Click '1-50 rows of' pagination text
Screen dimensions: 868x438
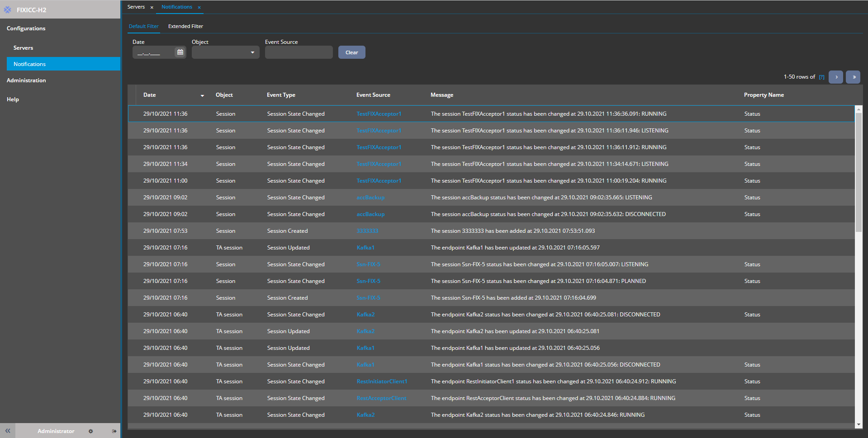pyautogui.click(x=799, y=77)
